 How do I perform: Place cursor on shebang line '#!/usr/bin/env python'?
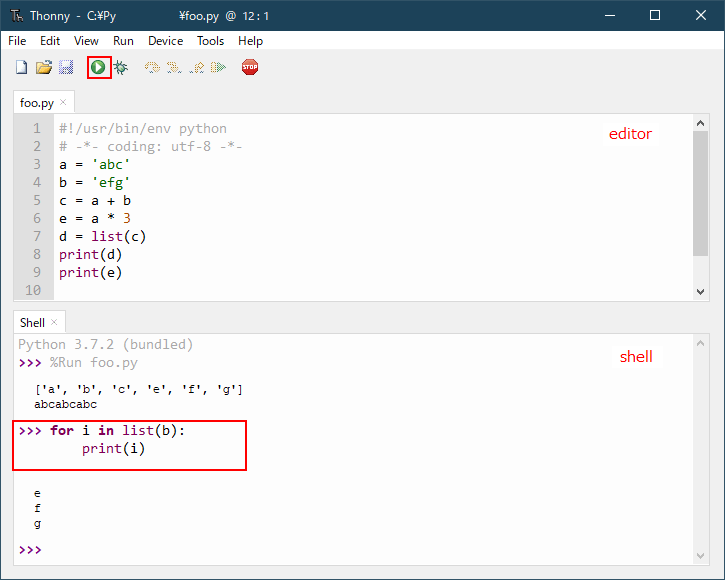pyautogui.click(x=143, y=128)
